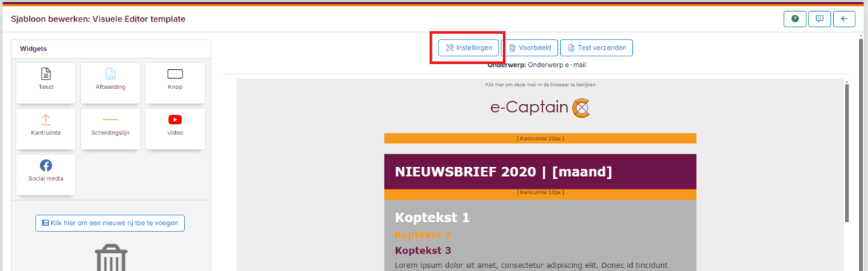The image size is (868, 271).
Task: Click the e-Captain logo image
Action: 540,108
